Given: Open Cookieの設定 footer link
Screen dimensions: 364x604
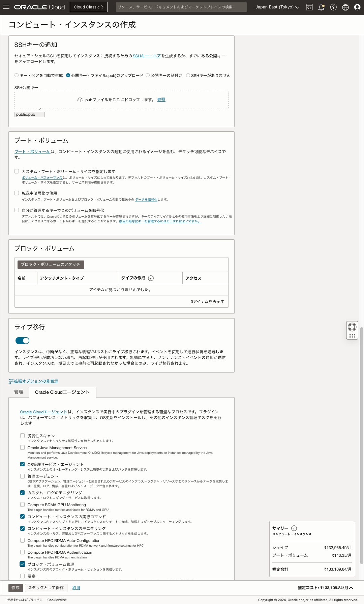Looking at the screenshot, I should click(x=57, y=600).
